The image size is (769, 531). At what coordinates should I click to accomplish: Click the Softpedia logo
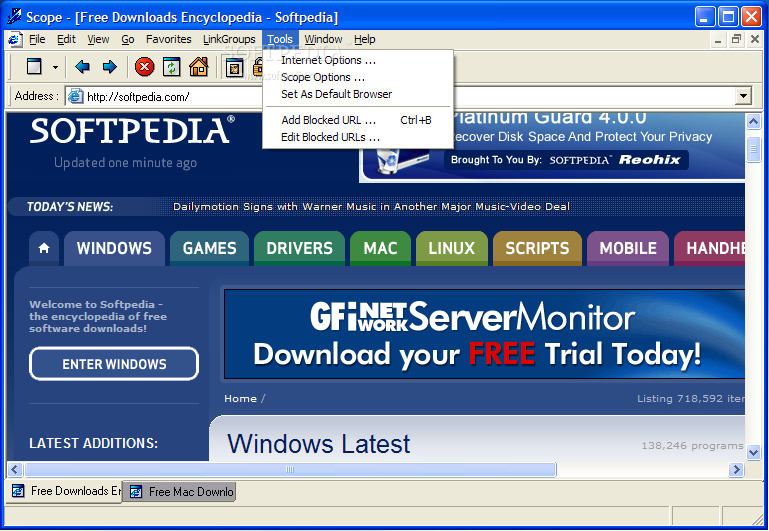pyautogui.click(x=132, y=130)
